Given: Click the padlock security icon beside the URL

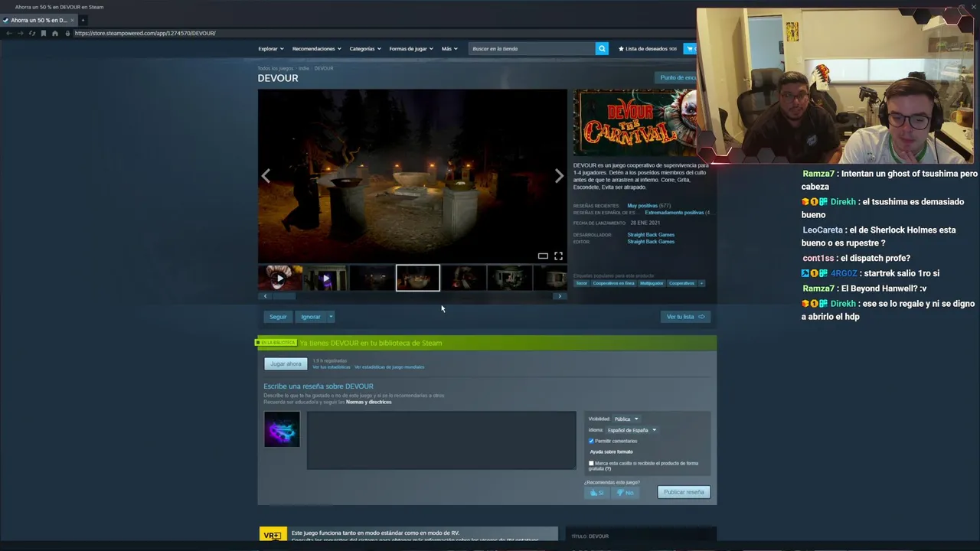Looking at the screenshot, I should [x=67, y=33].
